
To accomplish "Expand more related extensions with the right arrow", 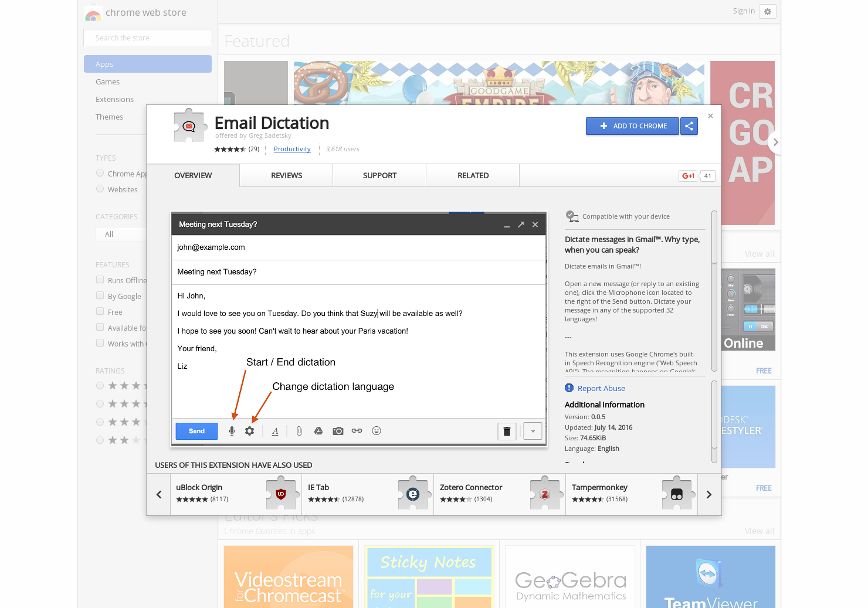I will [708, 494].
